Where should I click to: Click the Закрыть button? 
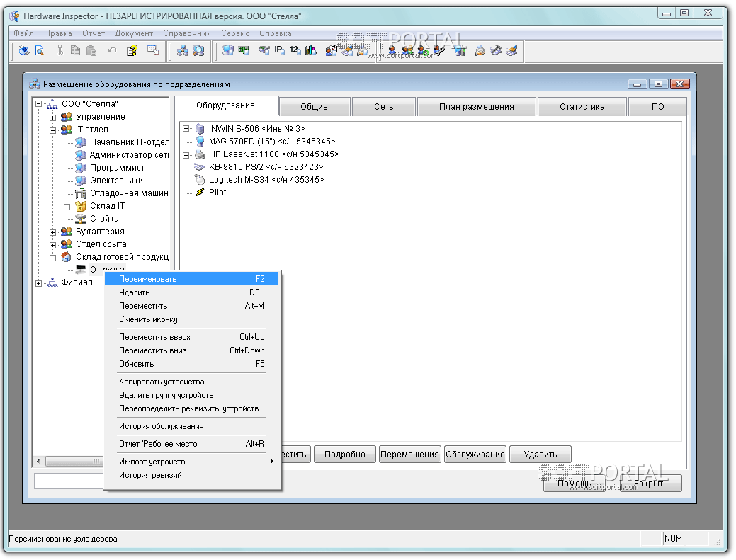click(650, 484)
